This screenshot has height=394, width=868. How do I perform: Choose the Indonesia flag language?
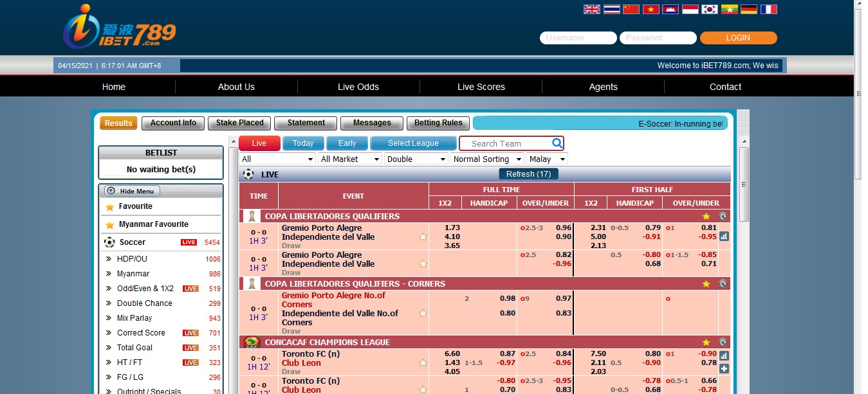(x=690, y=9)
